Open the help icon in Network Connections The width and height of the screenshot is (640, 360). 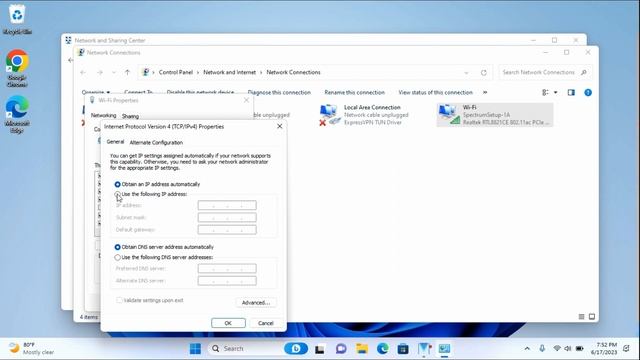pyautogui.click(x=588, y=93)
